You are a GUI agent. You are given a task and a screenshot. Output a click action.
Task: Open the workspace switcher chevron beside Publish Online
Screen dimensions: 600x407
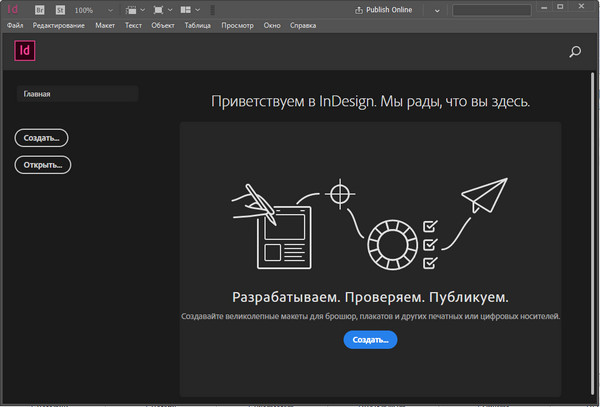(x=436, y=10)
